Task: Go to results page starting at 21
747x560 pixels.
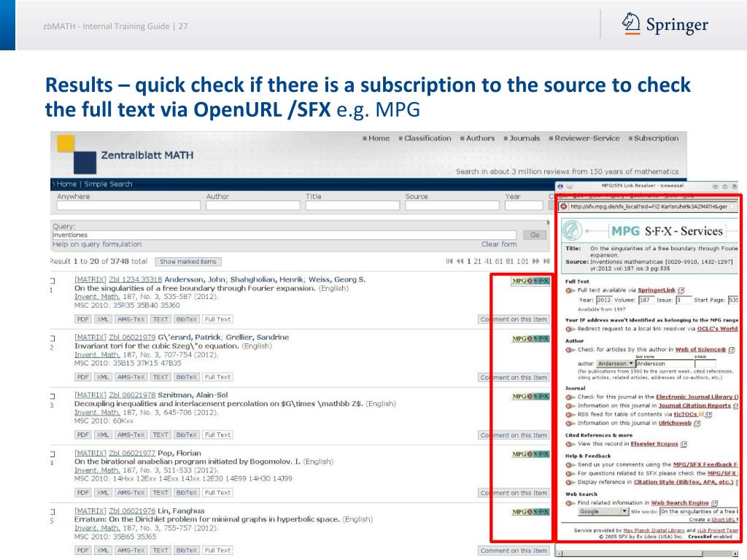Action: [477, 262]
